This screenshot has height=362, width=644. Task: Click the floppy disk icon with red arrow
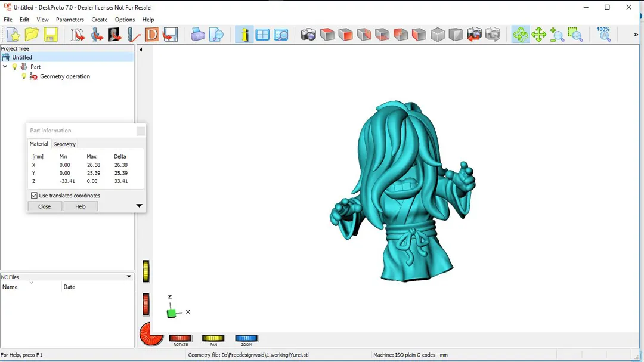pos(170,35)
